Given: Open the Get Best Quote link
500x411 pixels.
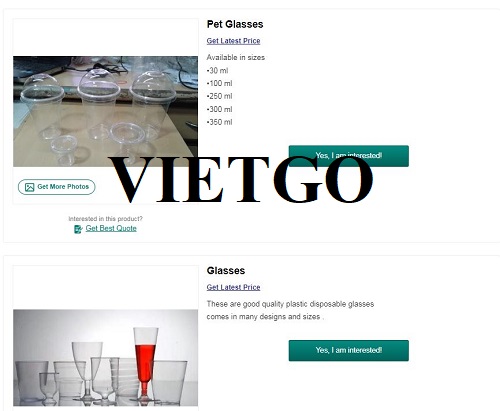Looking at the screenshot, I should [111, 228].
